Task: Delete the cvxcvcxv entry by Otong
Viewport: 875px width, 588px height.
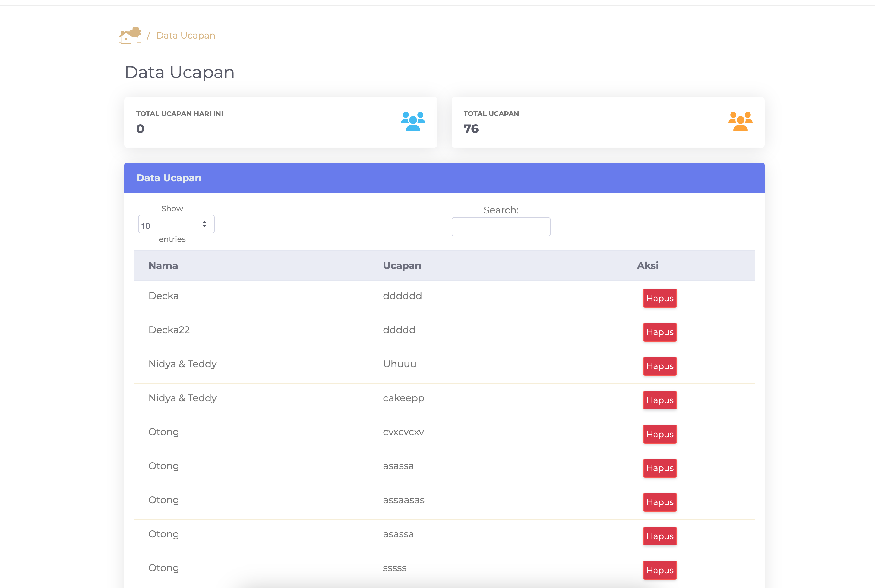Action: 659,434
